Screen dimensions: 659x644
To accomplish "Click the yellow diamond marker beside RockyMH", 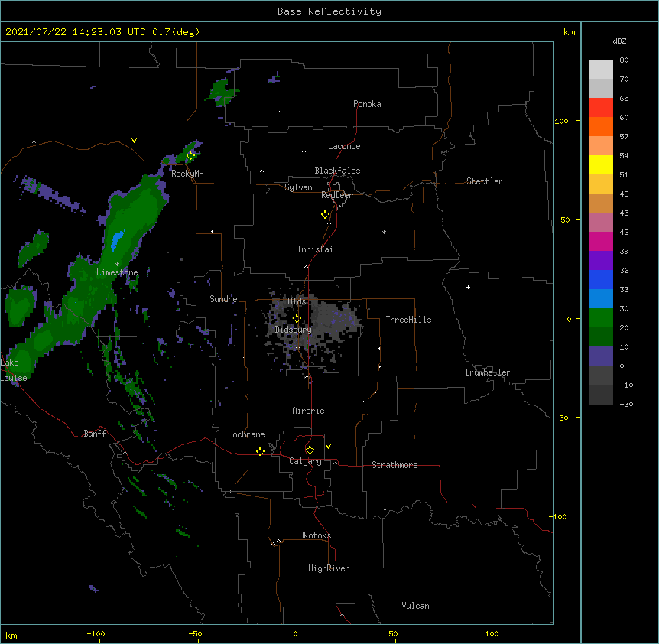I will (190, 156).
